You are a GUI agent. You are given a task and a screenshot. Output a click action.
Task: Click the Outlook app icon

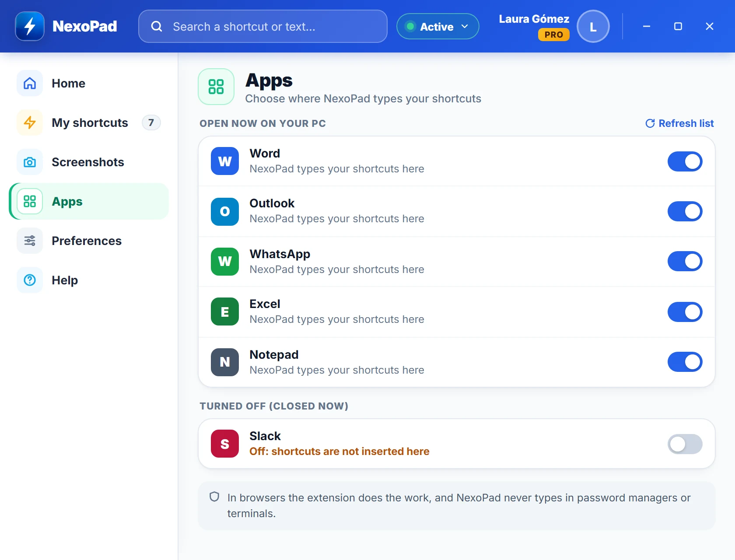pos(225,211)
